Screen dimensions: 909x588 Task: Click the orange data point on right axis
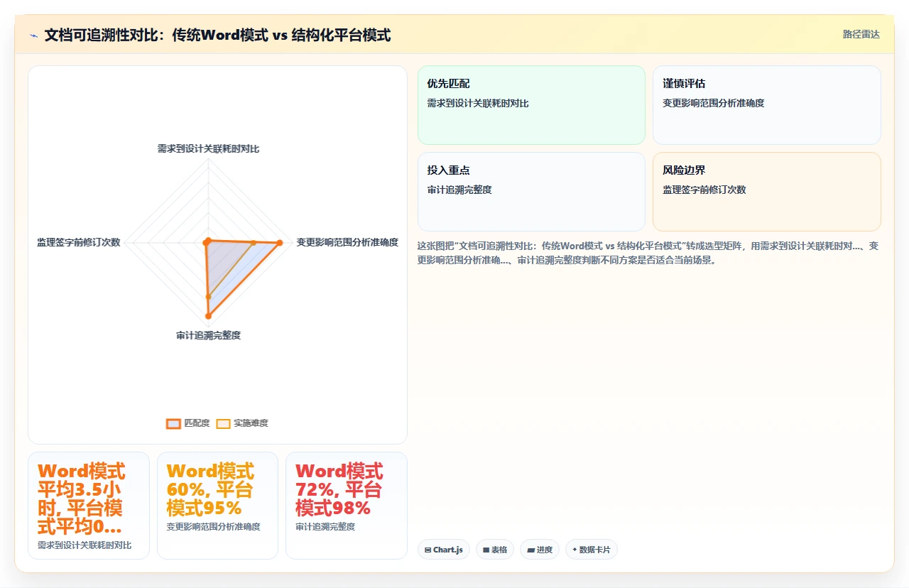279,243
